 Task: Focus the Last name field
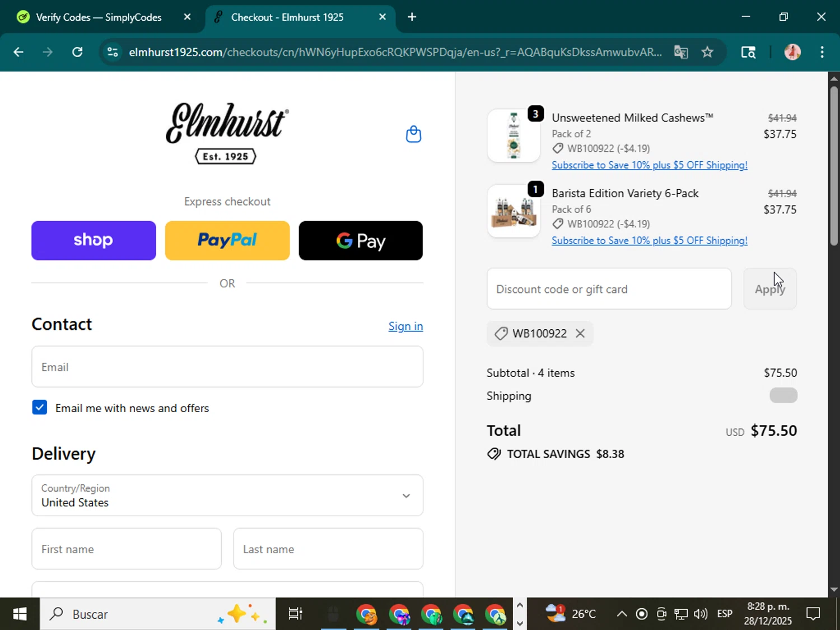(328, 549)
